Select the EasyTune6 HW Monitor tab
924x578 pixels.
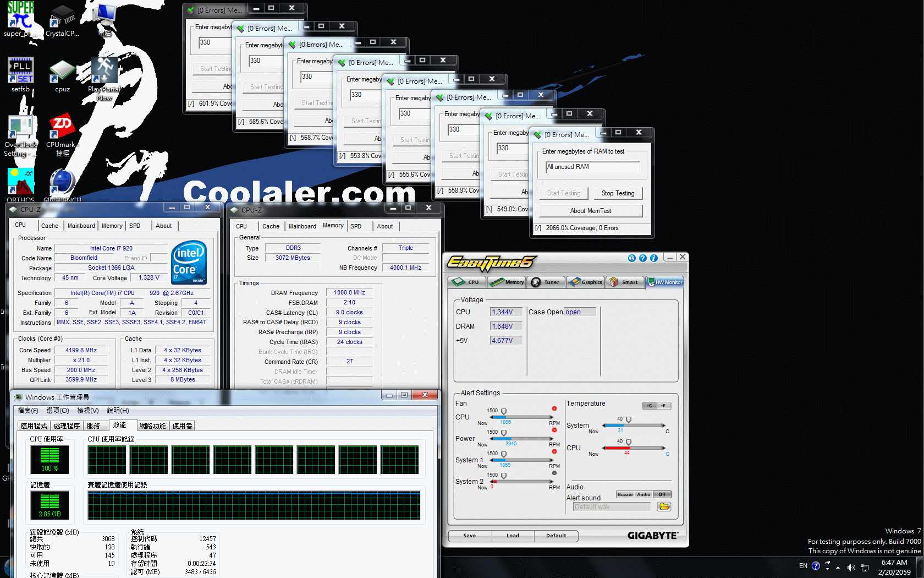pyautogui.click(x=664, y=282)
